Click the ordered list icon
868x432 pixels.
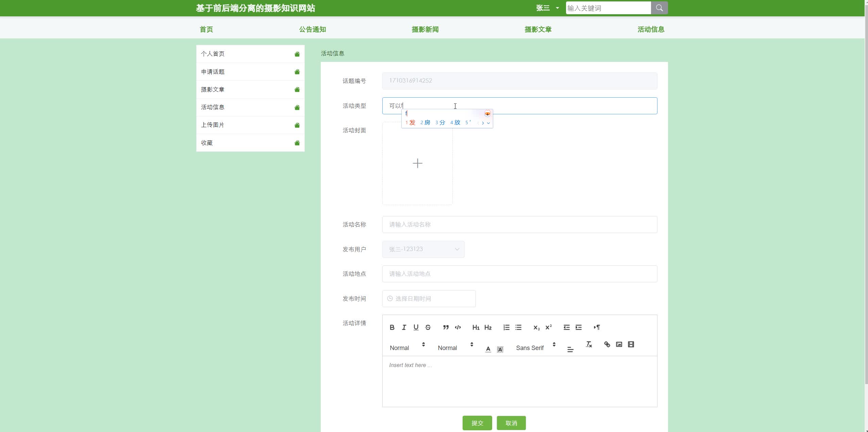506,327
